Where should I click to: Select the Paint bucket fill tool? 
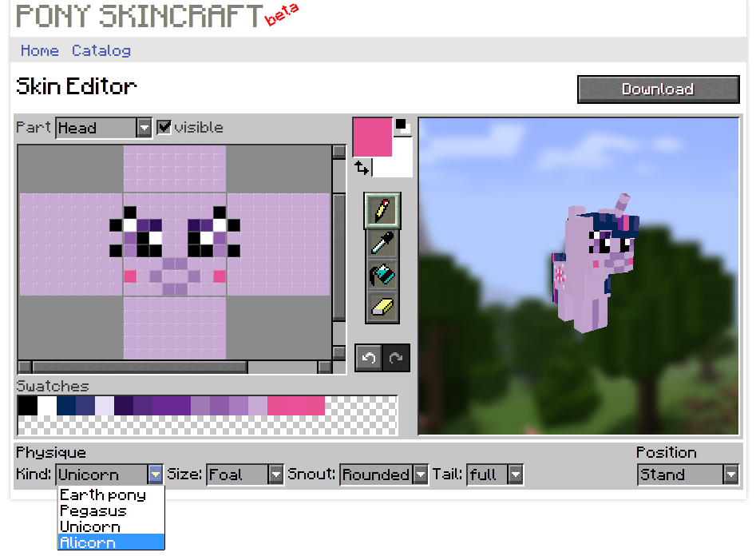coord(382,275)
